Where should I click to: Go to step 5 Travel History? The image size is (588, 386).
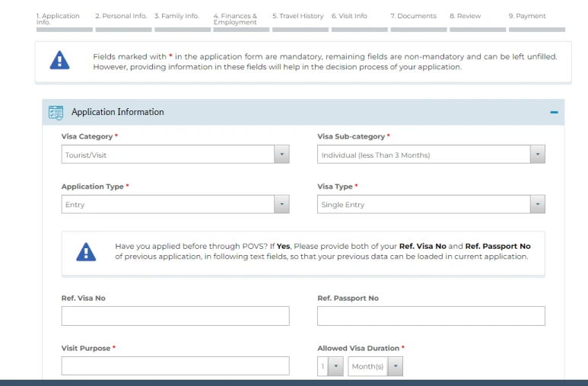(x=300, y=22)
